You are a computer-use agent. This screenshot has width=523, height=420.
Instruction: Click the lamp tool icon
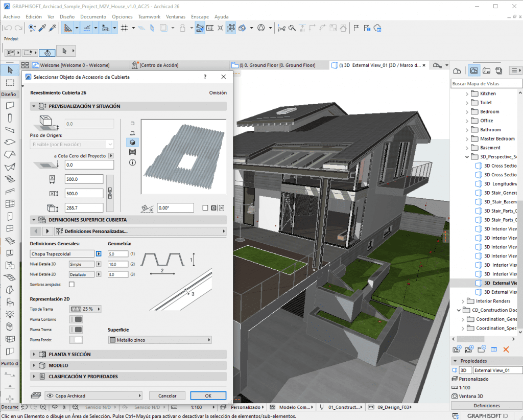coord(10,314)
